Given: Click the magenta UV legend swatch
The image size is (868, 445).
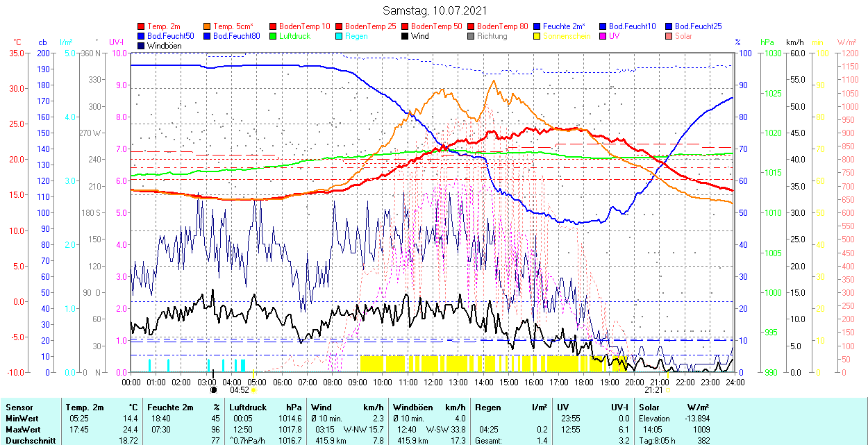Looking at the screenshot, I should click(603, 36).
